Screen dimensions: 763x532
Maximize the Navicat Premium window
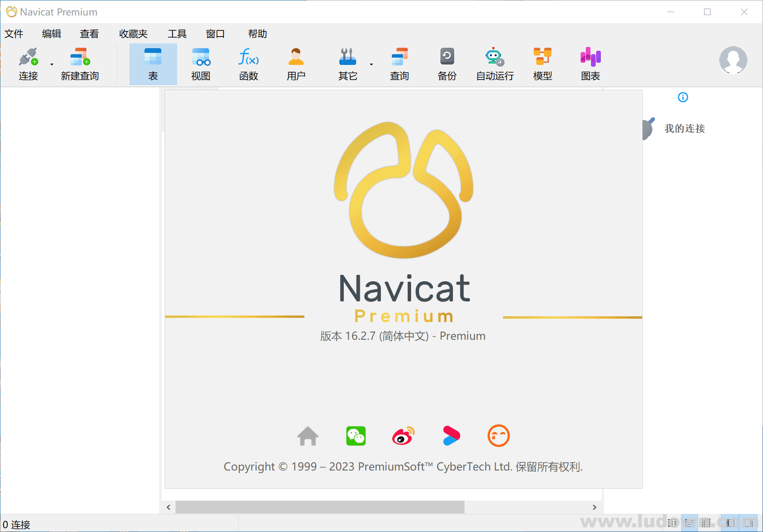(x=707, y=12)
